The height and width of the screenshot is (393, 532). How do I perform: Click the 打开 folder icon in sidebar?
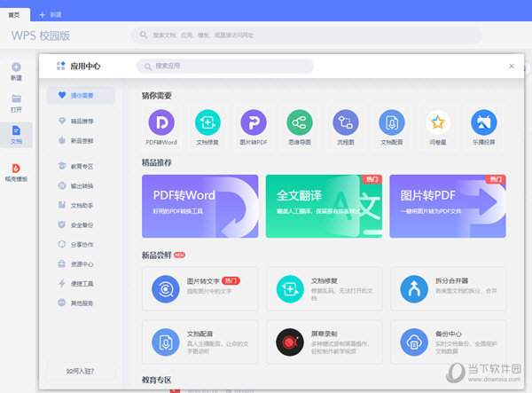[16, 98]
